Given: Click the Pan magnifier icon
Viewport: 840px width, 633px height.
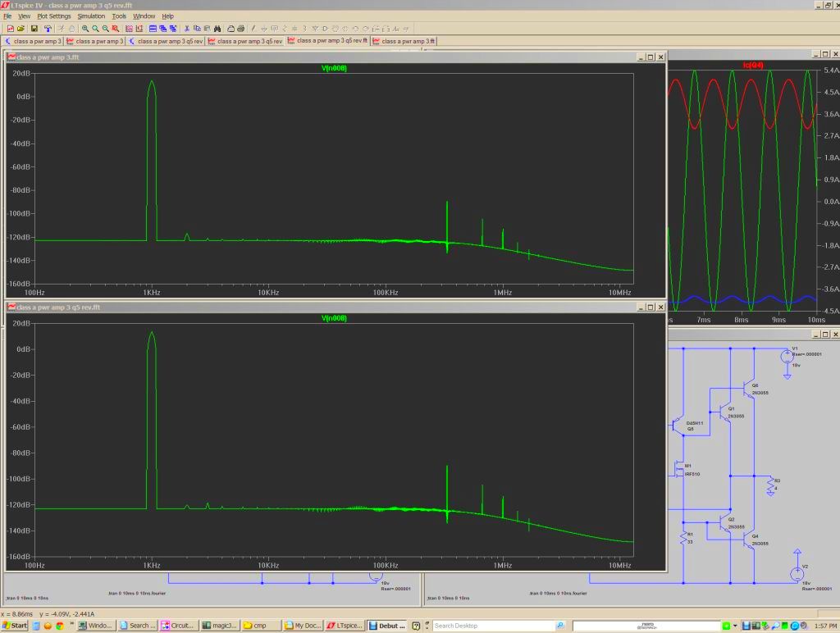Looking at the screenshot, I should 95,29.
